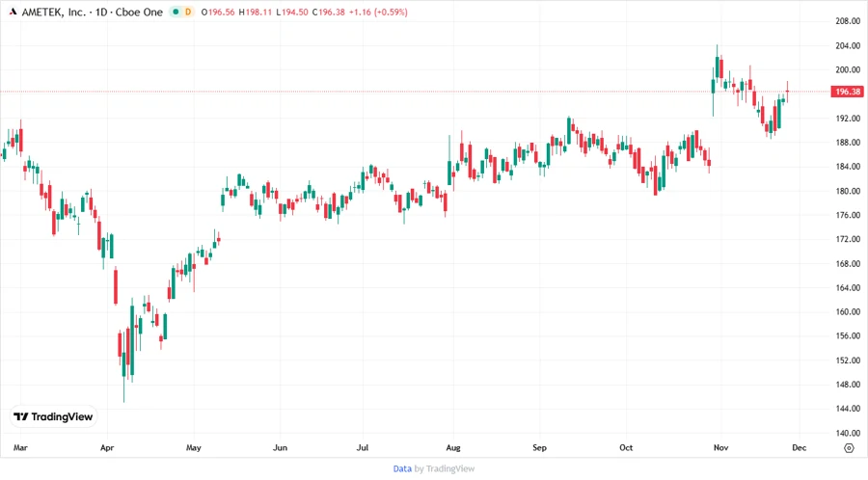This screenshot has height=480, width=868.
Task: Click the May label on the time axis
Action: click(194, 447)
